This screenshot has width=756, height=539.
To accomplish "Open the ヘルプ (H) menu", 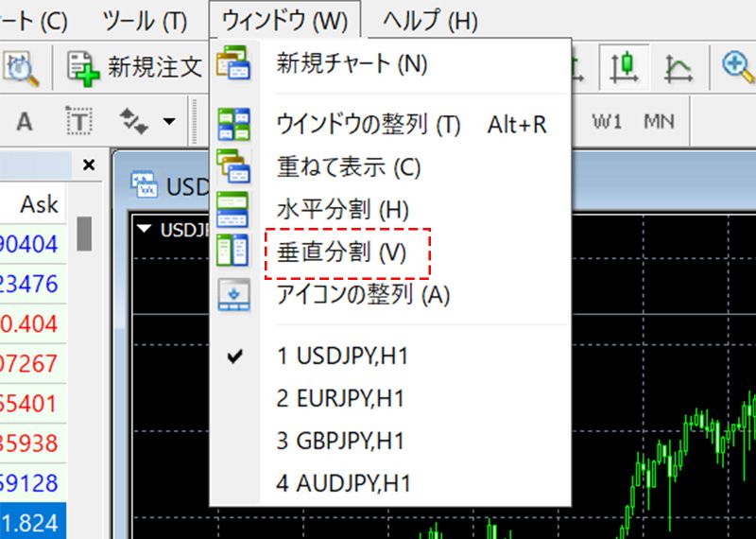I will [430, 20].
